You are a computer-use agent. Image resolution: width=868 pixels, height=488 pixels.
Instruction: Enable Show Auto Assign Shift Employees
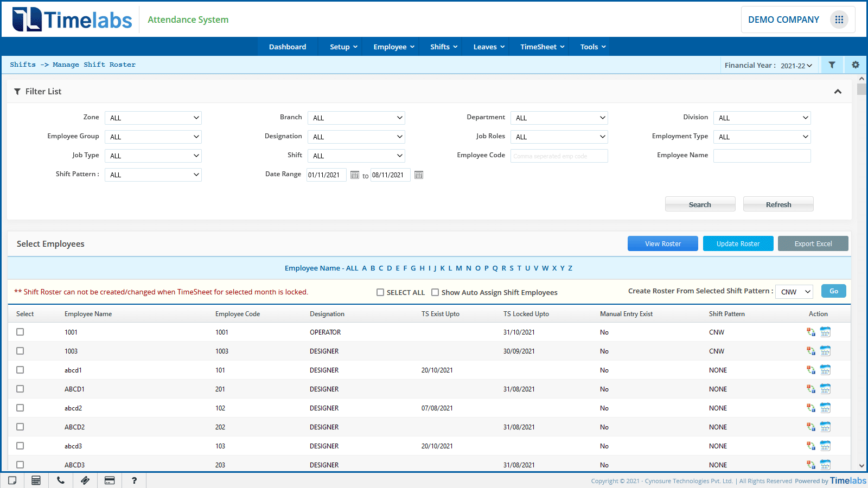[x=435, y=292]
